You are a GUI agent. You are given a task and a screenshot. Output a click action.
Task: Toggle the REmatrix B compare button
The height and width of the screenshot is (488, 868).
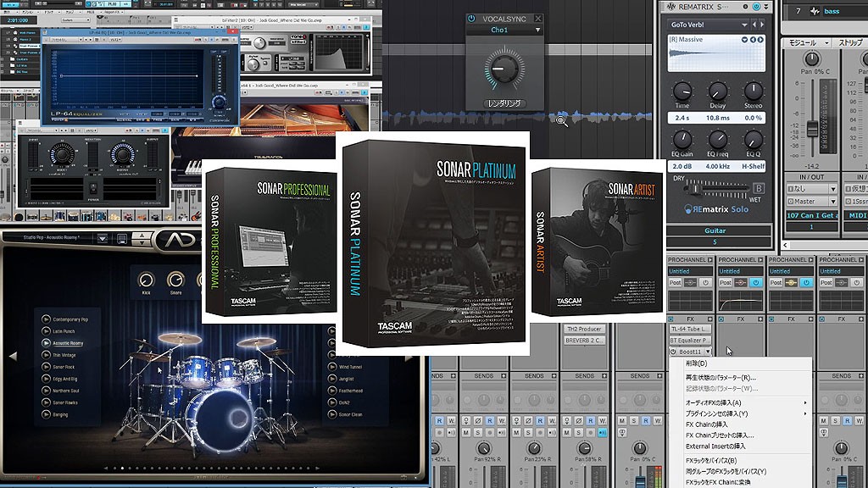[x=759, y=189]
